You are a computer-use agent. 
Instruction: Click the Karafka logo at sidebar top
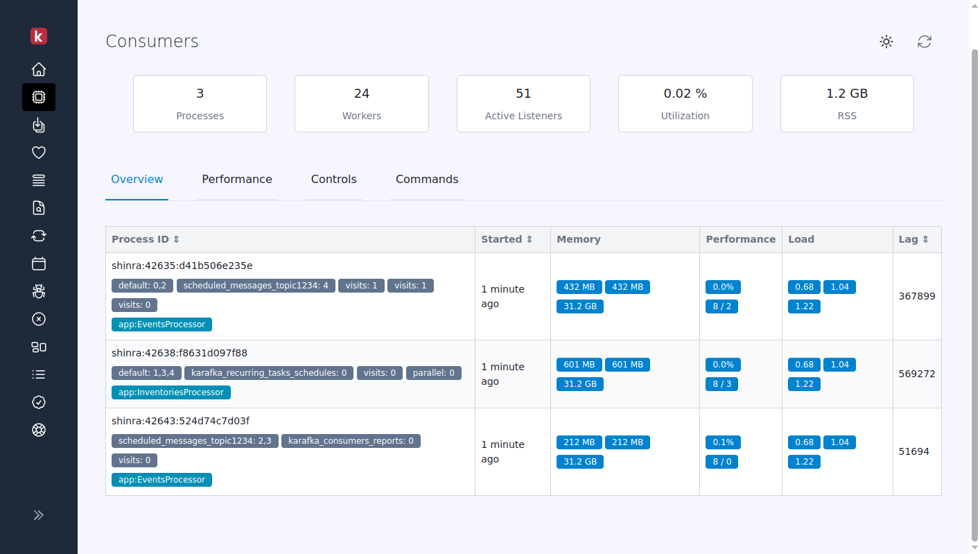[x=39, y=36]
